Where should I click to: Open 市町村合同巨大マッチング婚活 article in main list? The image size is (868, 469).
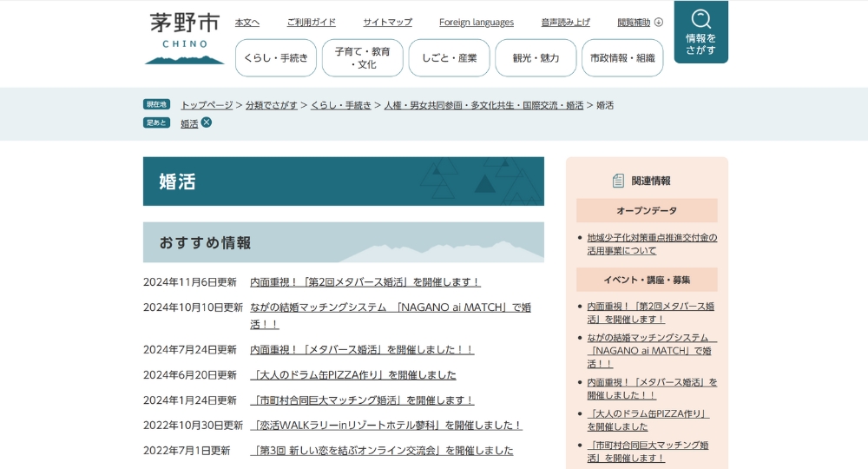coord(362,400)
